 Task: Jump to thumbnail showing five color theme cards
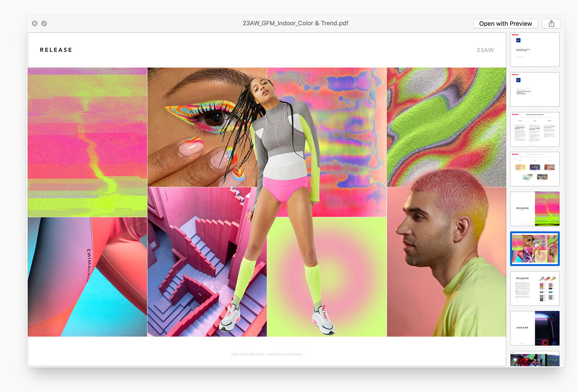click(x=534, y=169)
